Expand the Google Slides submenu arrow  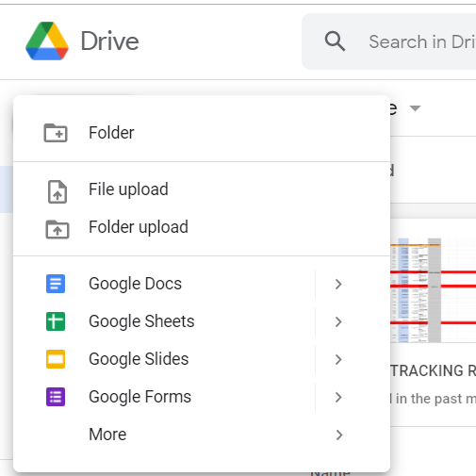(x=338, y=359)
